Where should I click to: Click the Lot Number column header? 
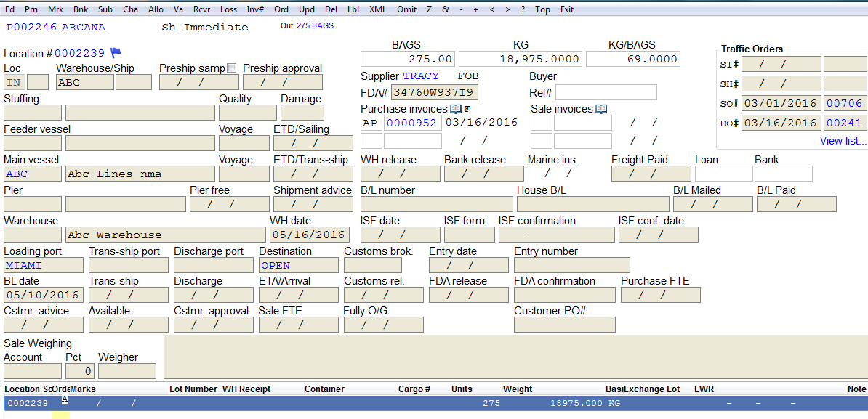point(193,389)
